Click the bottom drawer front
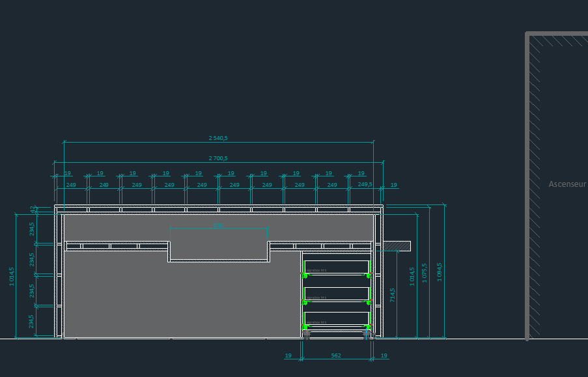Image resolution: width=588 pixels, height=377 pixels. tap(337, 318)
